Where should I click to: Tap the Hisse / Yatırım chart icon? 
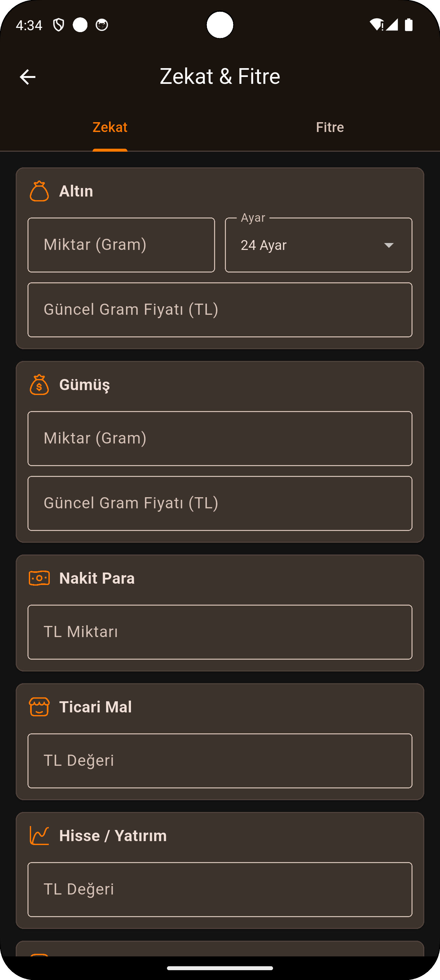[40, 836]
